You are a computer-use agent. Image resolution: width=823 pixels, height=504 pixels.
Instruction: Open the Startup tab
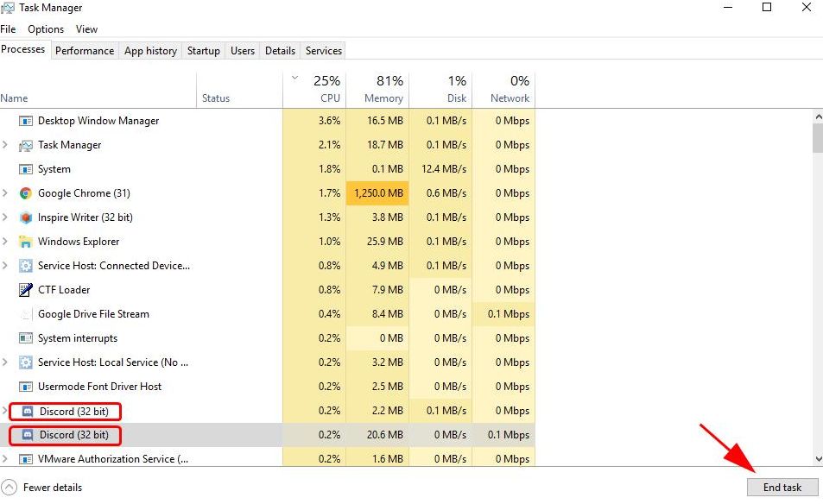(204, 51)
